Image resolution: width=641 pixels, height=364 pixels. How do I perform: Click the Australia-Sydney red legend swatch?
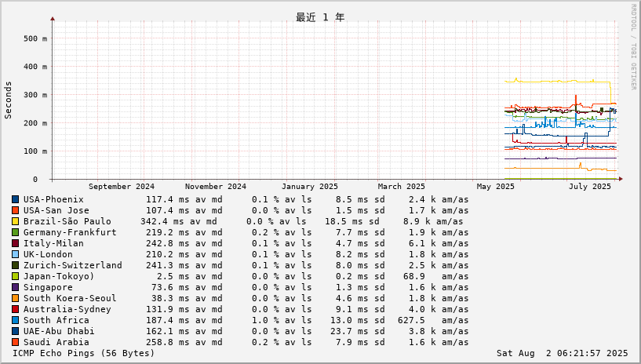(15, 309)
